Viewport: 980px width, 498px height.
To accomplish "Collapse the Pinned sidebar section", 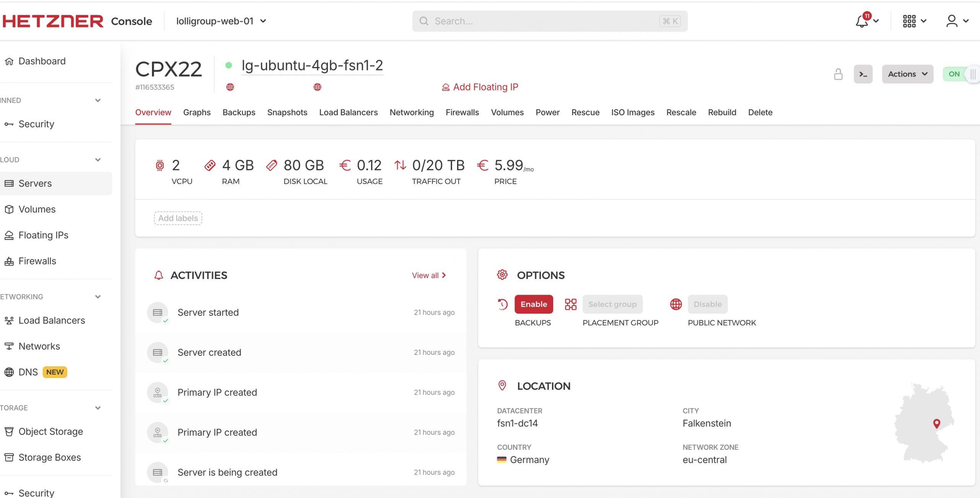I will 98,100.
